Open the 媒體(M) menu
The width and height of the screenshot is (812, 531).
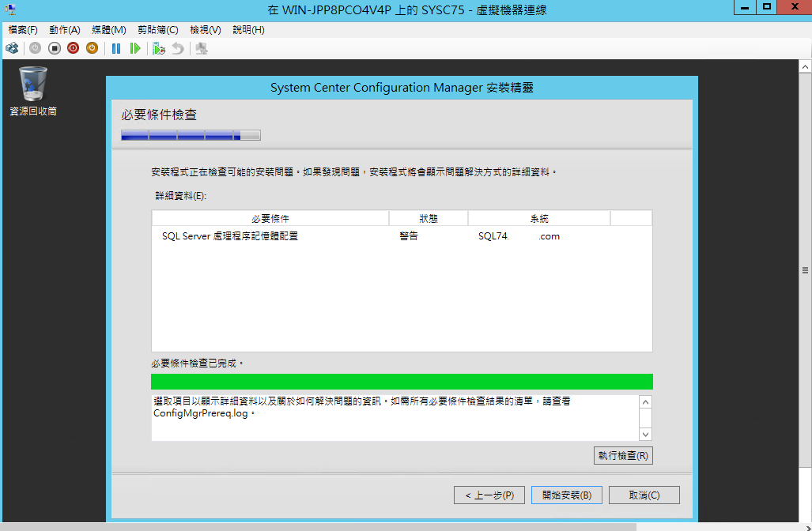pos(109,30)
